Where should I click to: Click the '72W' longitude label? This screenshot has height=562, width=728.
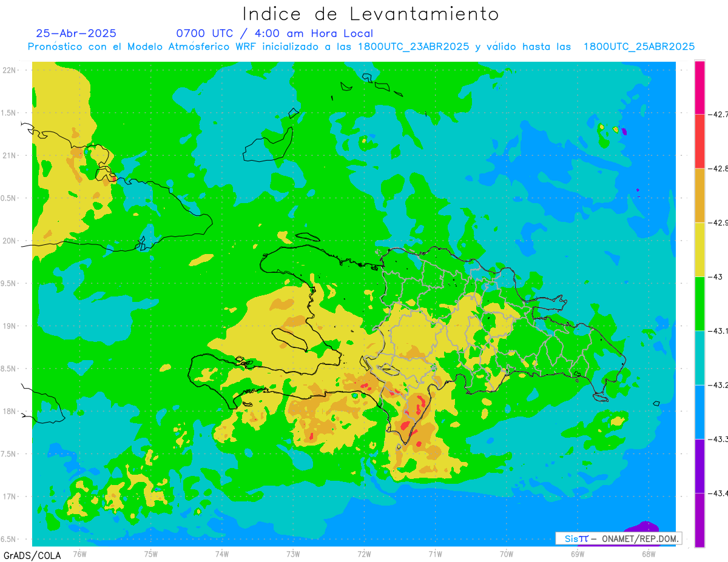[364, 554]
